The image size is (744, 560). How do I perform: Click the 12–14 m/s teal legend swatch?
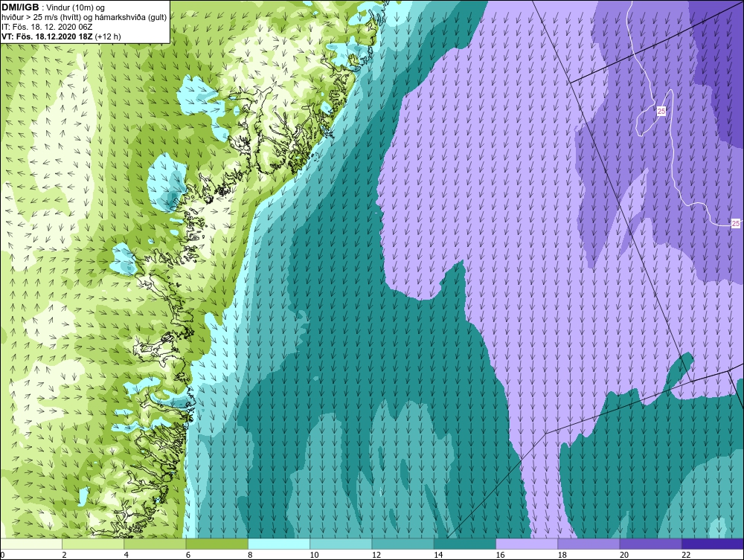[x=403, y=544]
